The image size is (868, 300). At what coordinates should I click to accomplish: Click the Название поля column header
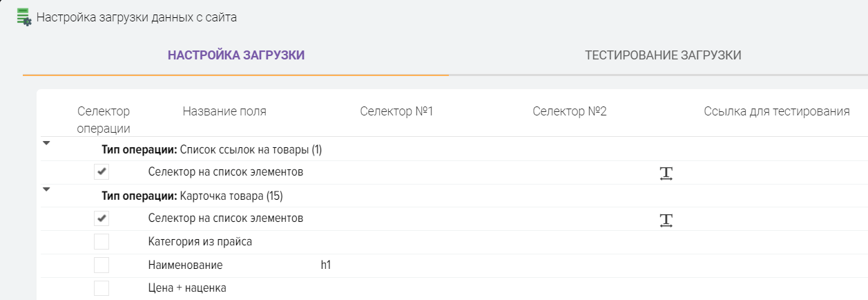pyautogui.click(x=224, y=111)
